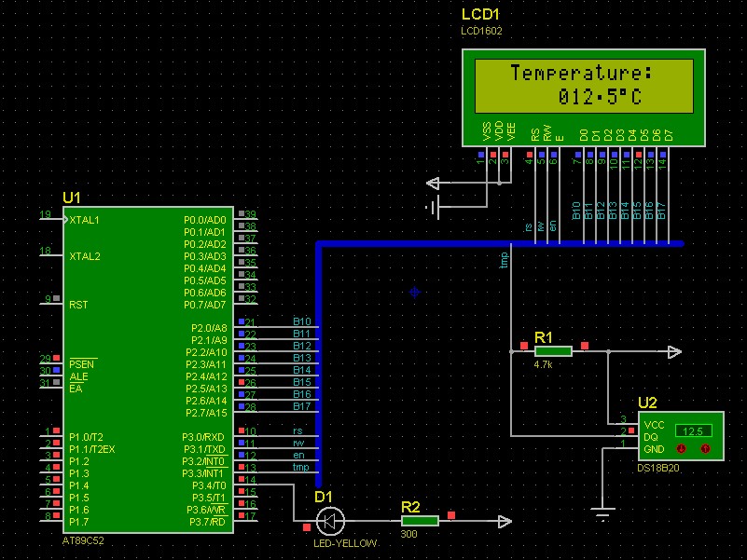Select the U1 reference label

tap(72, 198)
